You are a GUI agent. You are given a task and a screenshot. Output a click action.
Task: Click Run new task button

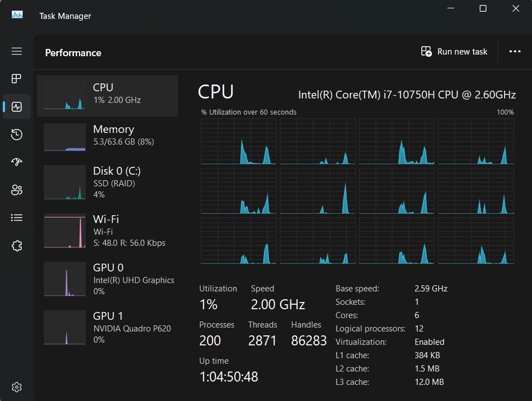[x=454, y=52]
